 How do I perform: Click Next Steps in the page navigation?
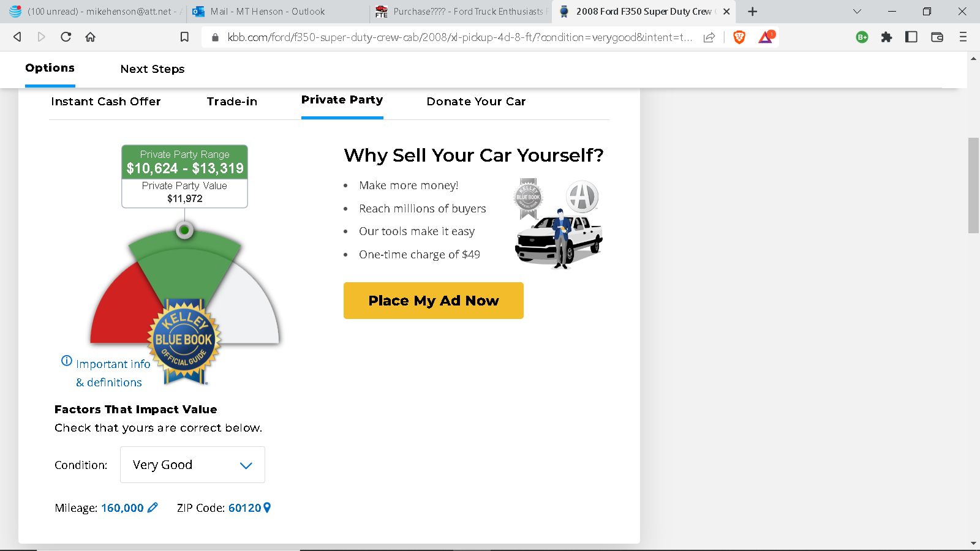click(x=153, y=69)
